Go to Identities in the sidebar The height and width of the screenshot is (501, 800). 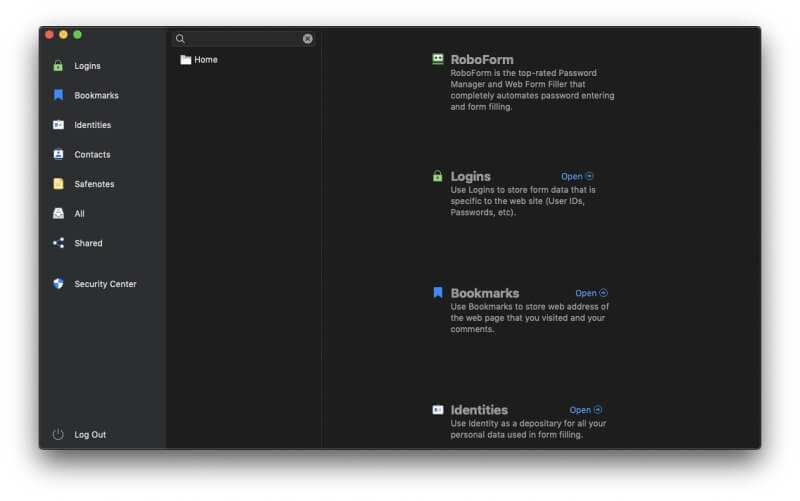[92, 125]
